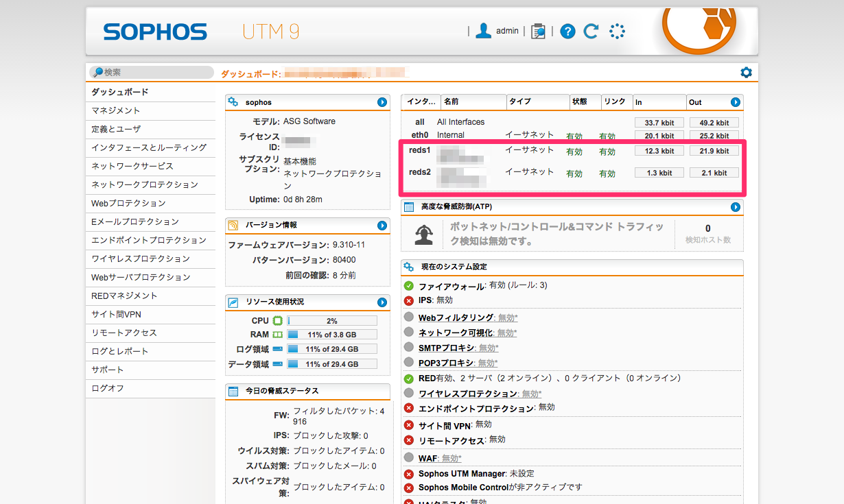Click the タイプ column header
This screenshot has width=844, height=504.
pyautogui.click(x=537, y=101)
